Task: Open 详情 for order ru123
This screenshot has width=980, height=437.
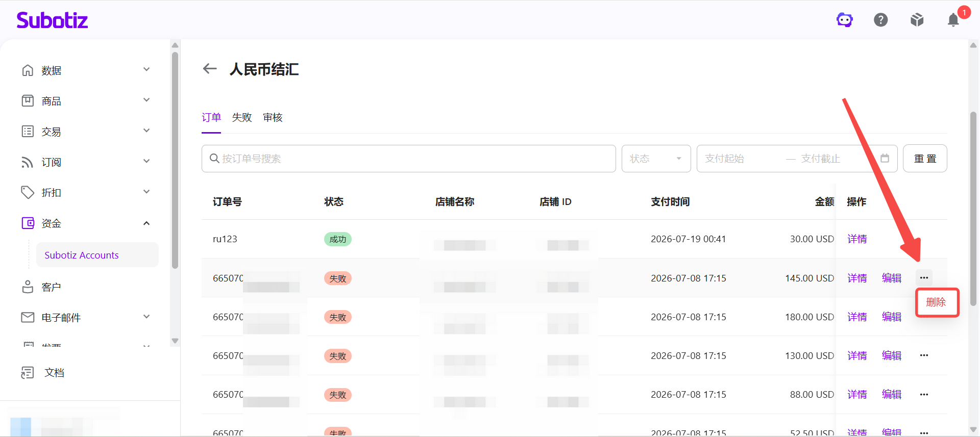Action: click(x=857, y=239)
